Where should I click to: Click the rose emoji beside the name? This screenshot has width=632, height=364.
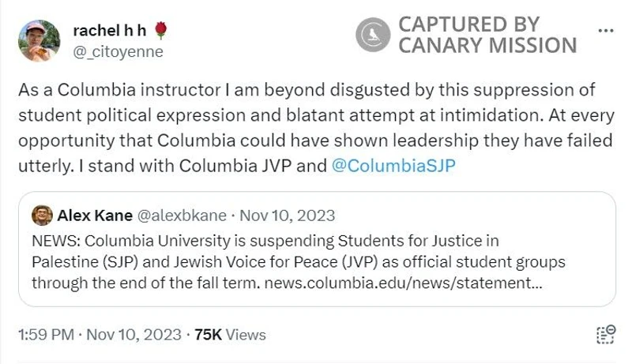[161, 31]
